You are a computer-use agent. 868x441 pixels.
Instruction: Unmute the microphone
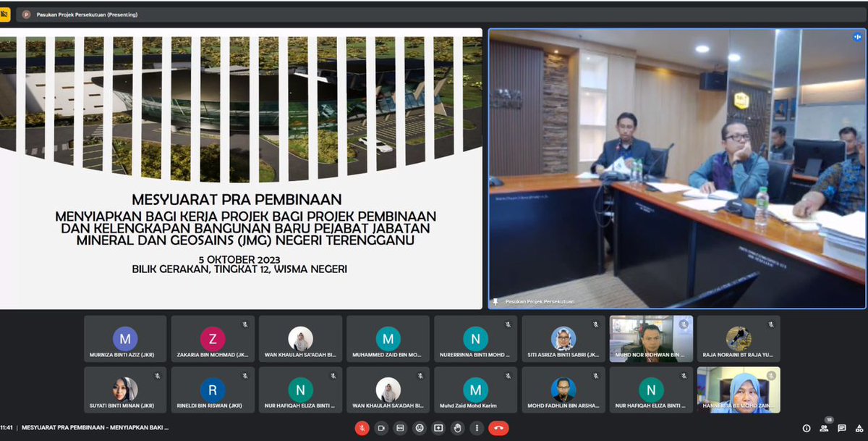[x=362, y=428]
